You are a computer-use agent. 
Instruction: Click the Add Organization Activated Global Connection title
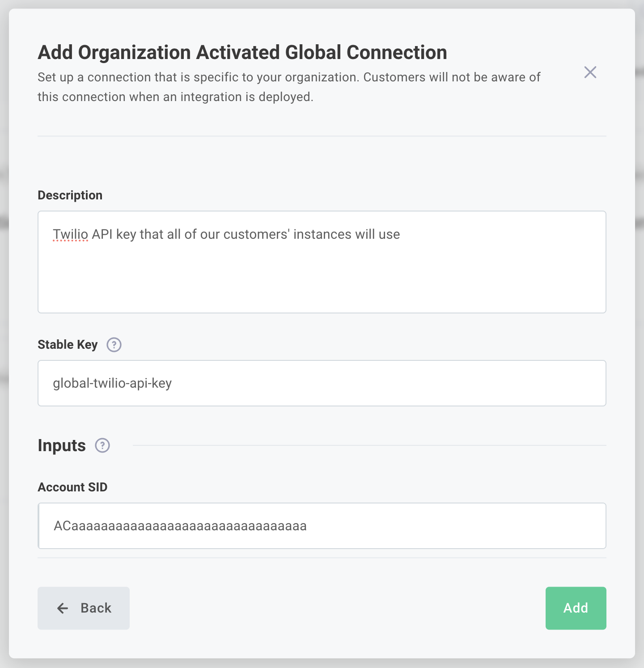click(x=242, y=52)
